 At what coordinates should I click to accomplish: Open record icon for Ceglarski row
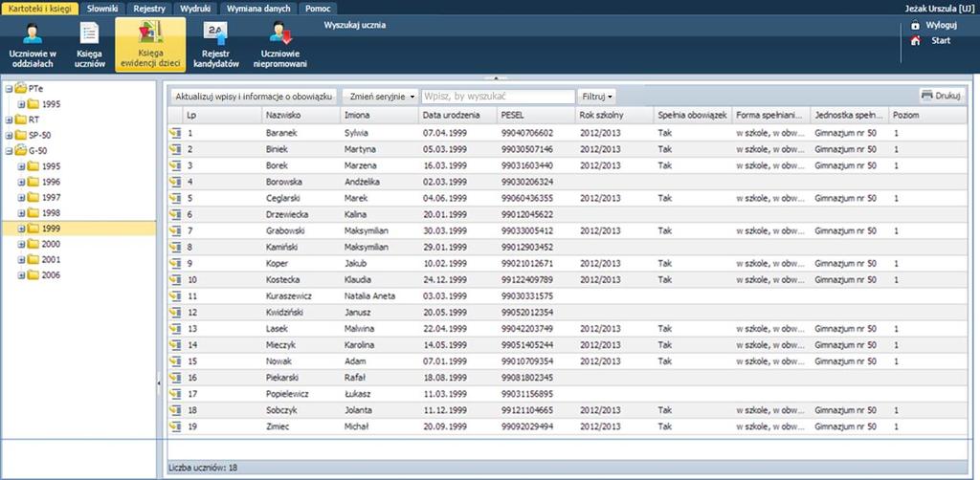point(175,198)
